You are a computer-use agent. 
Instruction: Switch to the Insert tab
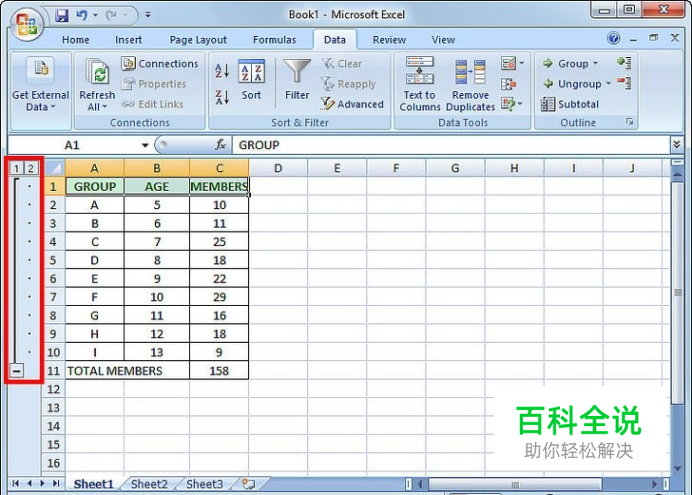pos(128,40)
